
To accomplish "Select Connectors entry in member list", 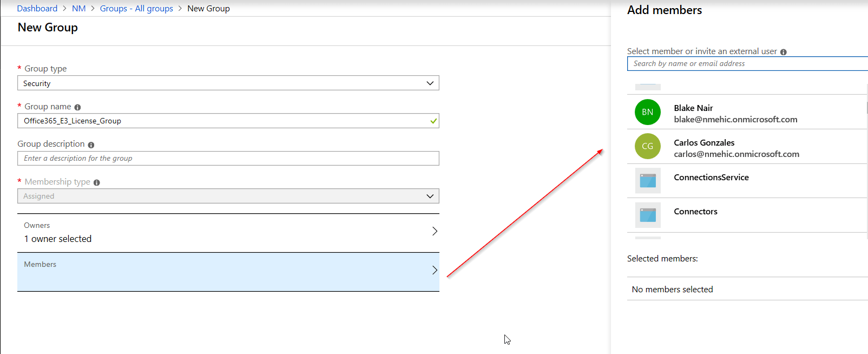I will click(x=695, y=212).
